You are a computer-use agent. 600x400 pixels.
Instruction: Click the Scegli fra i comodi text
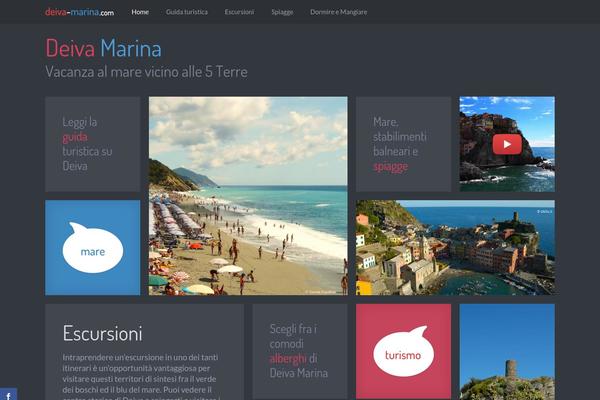coord(293,336)
